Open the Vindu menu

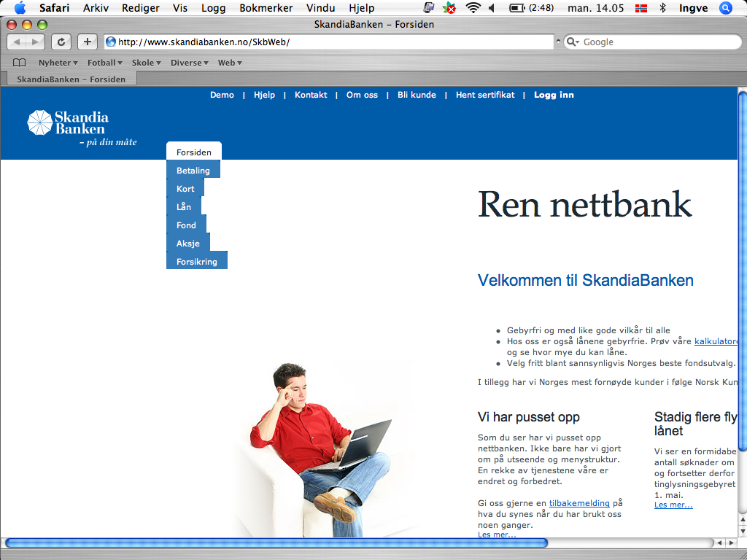click(321, 7)
